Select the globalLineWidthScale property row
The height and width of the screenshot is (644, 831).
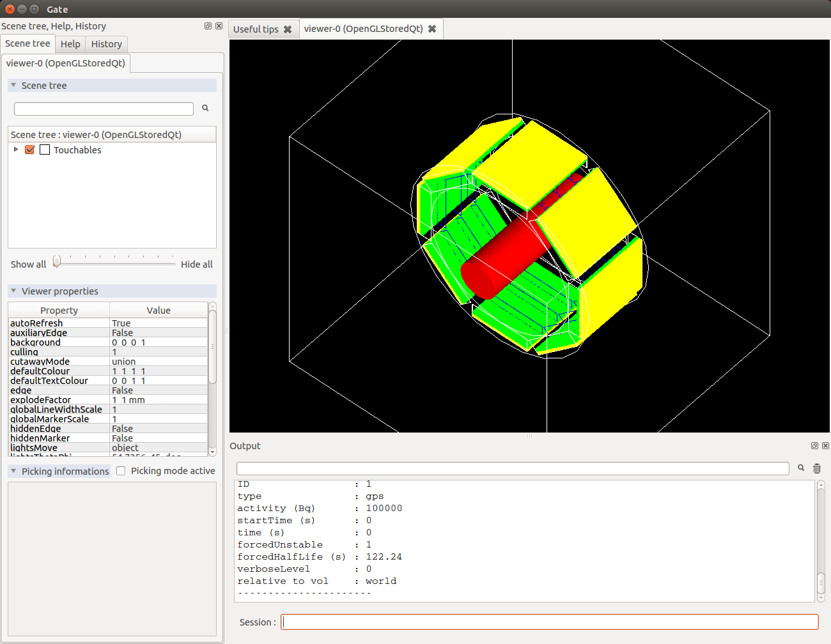coord(107,410)
